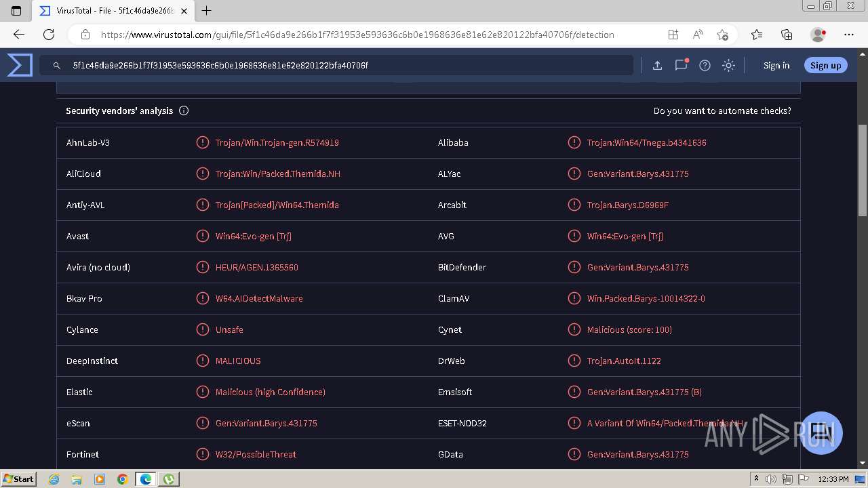Open a new browser tab
Image resolution: width=868 pixels, height=488 pixels.
tap(207, 11)
